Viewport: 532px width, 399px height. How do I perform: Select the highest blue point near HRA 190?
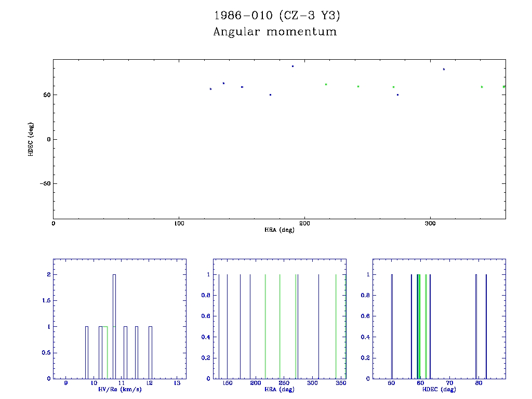293,66
